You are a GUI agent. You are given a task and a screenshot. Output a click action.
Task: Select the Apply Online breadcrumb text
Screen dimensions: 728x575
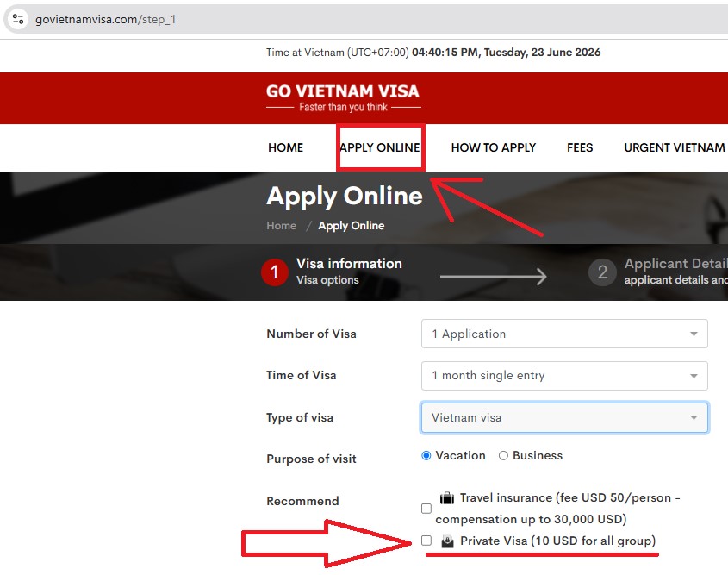click(x=352, y=226)
